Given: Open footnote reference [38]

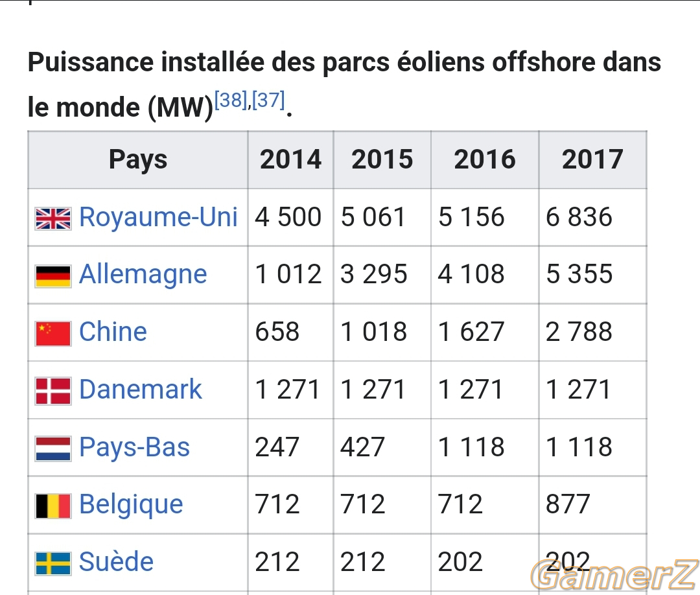Looking at the screenshot, I should pos(231,100).
